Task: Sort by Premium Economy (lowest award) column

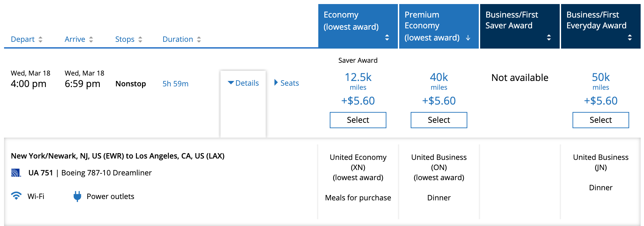Action: (x=439, y=26)
